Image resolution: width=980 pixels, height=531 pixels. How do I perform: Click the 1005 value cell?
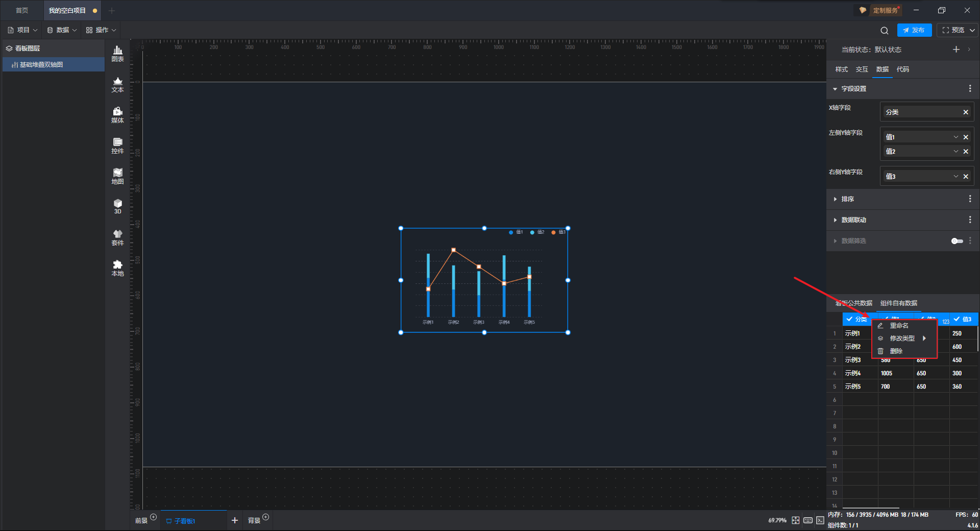coord(896,373)
